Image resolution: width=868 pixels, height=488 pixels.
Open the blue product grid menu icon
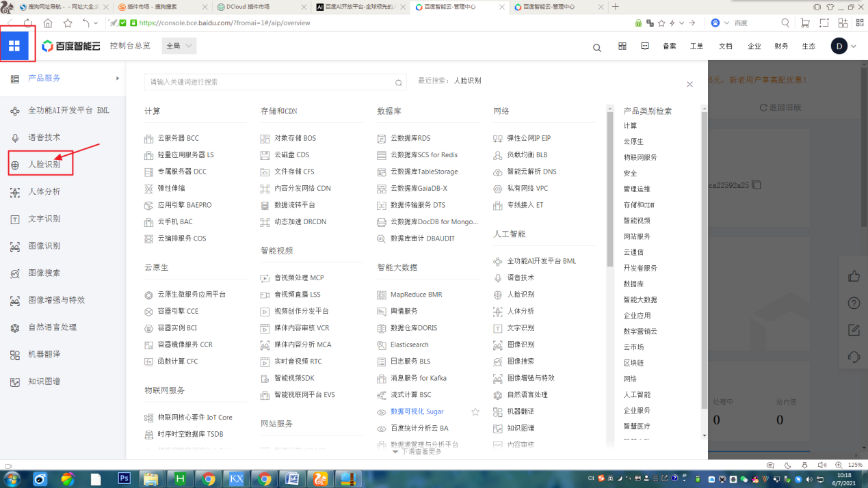point(14,46)
